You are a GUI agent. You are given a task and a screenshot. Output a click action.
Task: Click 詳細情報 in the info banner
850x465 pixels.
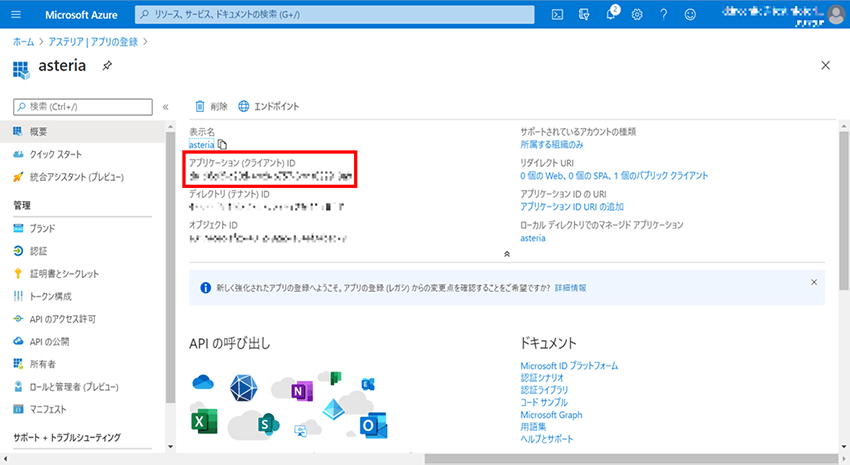tap(570, 288)
